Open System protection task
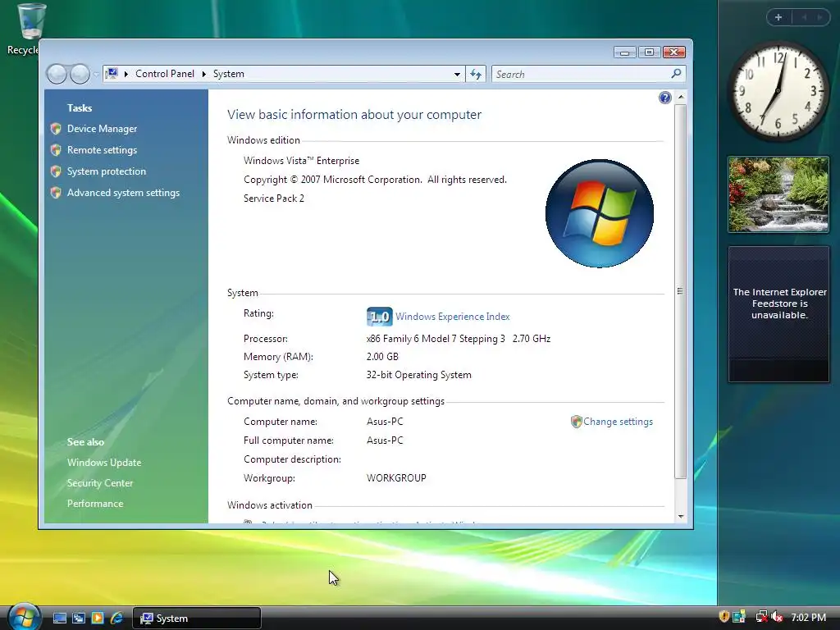840x630 pixels. (106, 171)
